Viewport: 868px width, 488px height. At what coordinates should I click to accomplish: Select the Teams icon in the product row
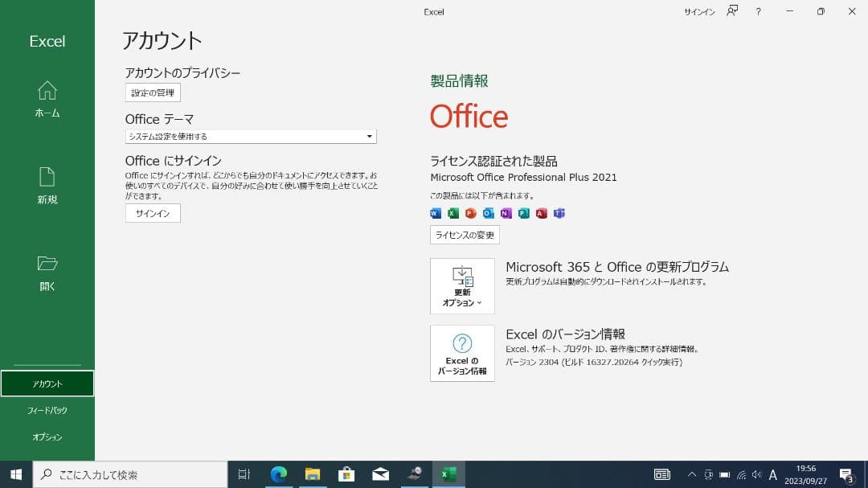click(x=558, y=213)
